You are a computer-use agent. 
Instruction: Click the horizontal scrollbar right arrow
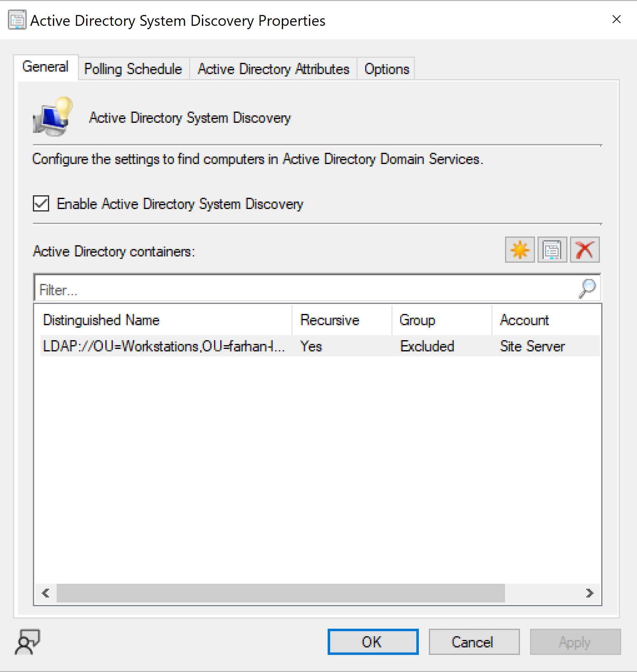coord(589,593)
